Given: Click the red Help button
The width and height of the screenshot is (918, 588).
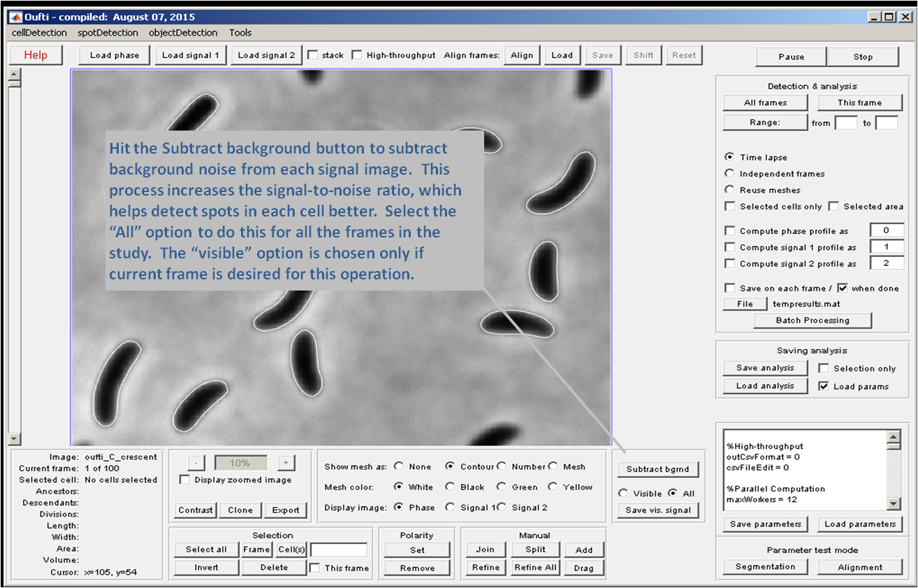Looking at the screenshot, I should pyautogui.click(x=36, y=55).
